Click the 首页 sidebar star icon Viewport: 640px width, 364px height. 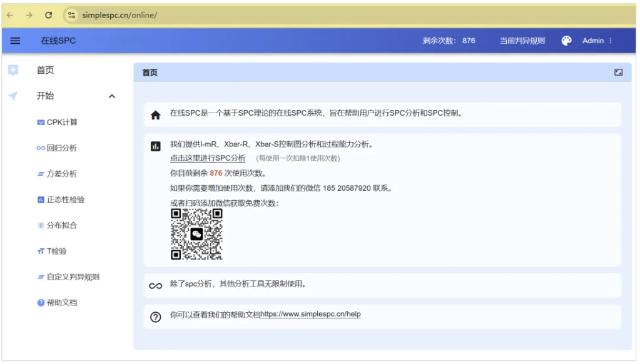[x=13, y=70]
